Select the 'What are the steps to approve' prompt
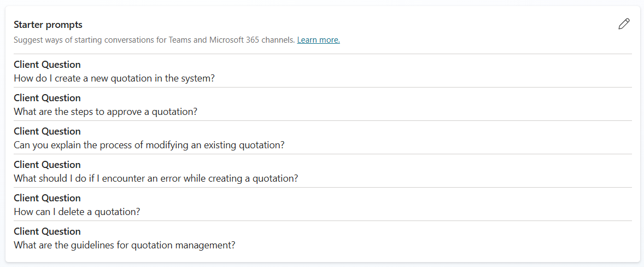Screen dimensions: 644x267 (x=106, y=111)
